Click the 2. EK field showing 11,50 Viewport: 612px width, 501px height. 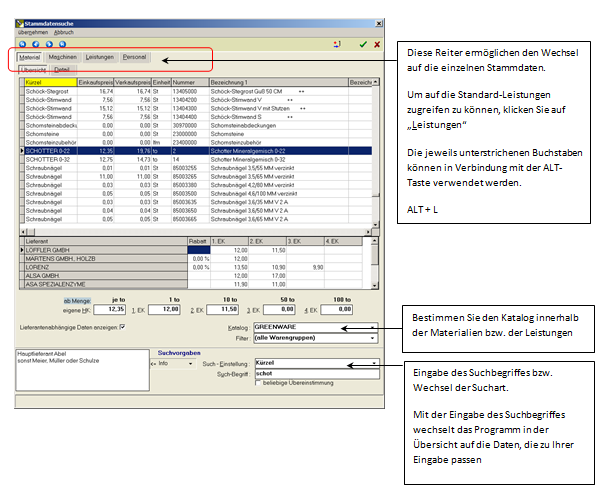222,309
